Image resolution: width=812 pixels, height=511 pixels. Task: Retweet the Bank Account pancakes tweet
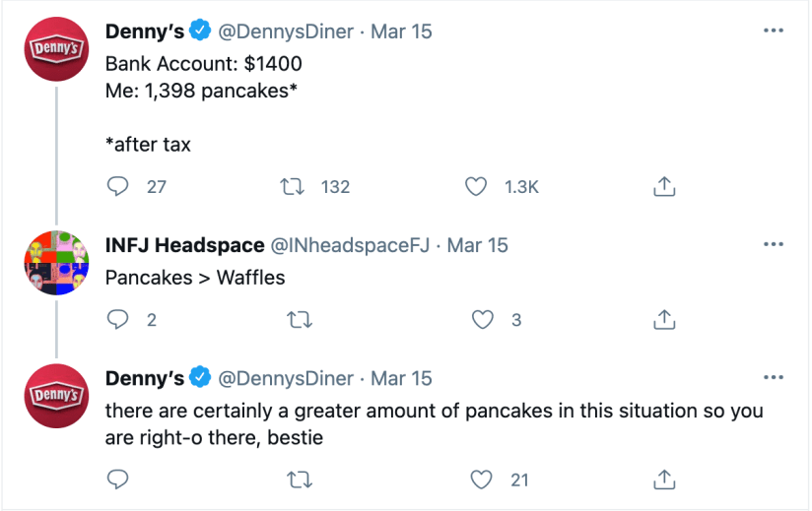pyautogui.click(x=292, y=186)
